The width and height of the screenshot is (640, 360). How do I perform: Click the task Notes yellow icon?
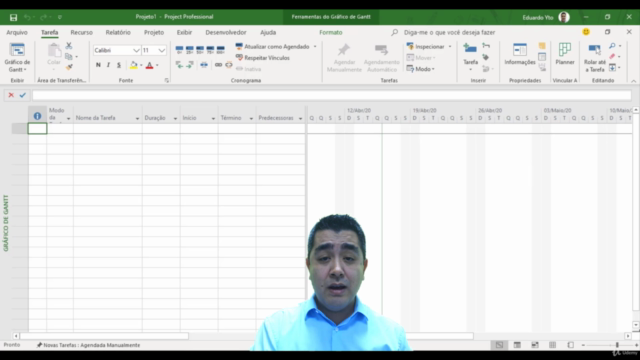click(x=542, y=46)
